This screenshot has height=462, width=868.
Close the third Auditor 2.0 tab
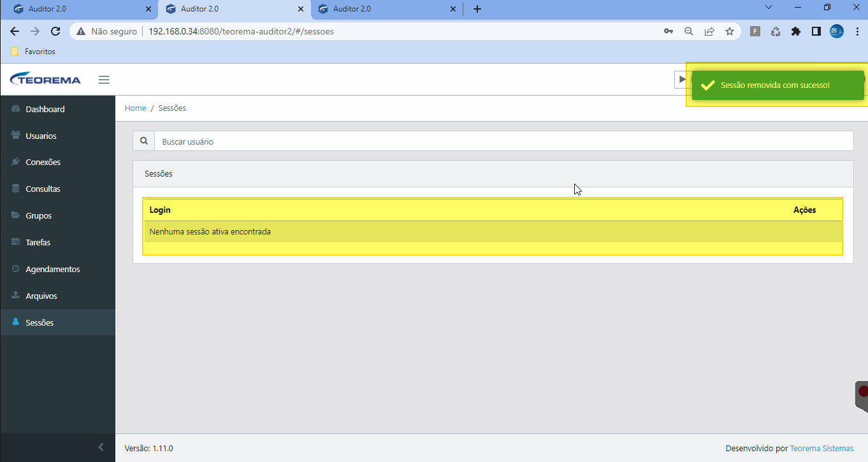(x=453, y=10)
